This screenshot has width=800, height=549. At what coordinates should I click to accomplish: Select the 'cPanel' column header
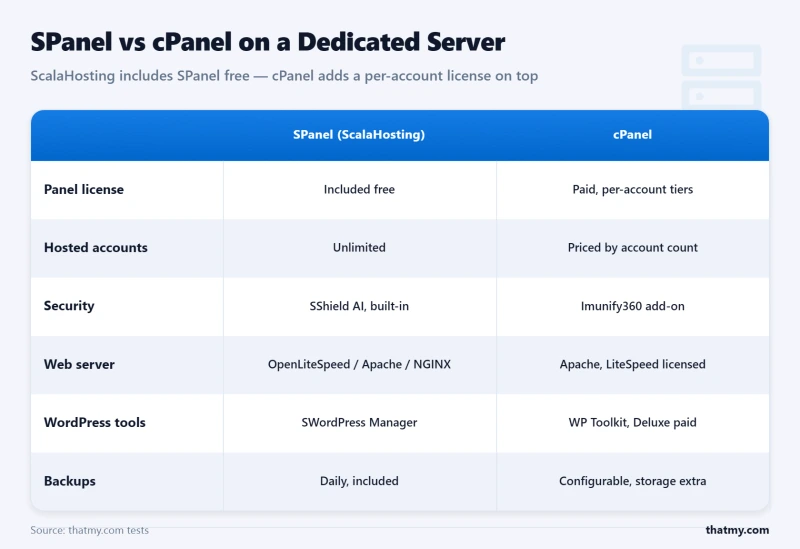(632, 135)
